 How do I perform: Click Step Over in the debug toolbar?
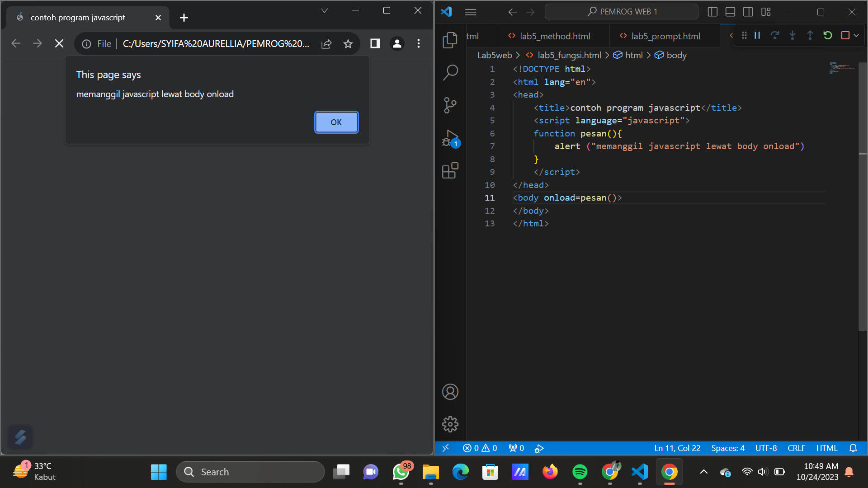[x=775, y=35]
